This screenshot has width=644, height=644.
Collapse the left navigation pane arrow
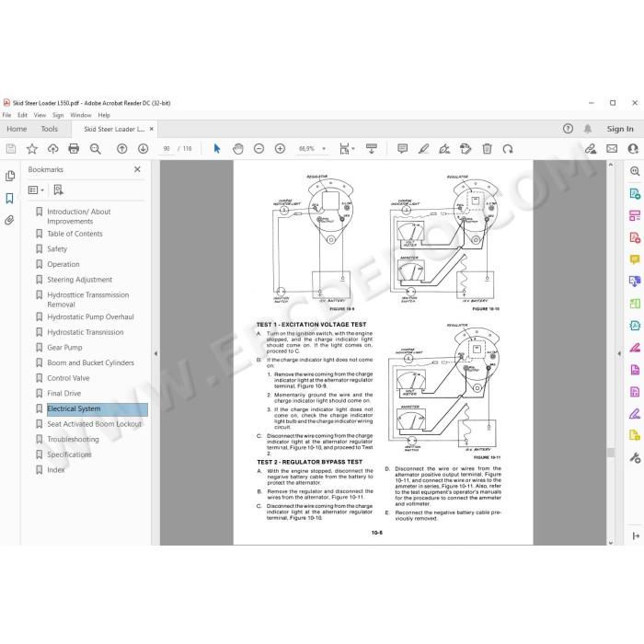click(155, 353)
